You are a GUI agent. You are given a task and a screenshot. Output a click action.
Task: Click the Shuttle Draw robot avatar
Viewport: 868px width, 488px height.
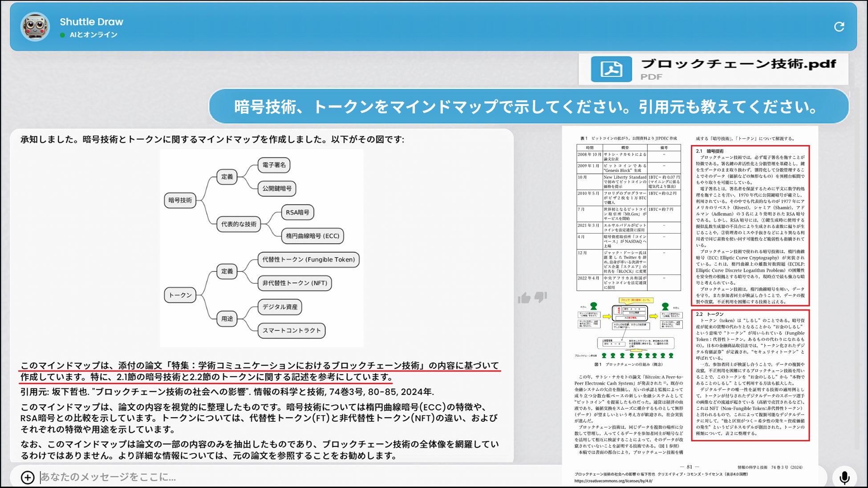(x=35, y=27)
